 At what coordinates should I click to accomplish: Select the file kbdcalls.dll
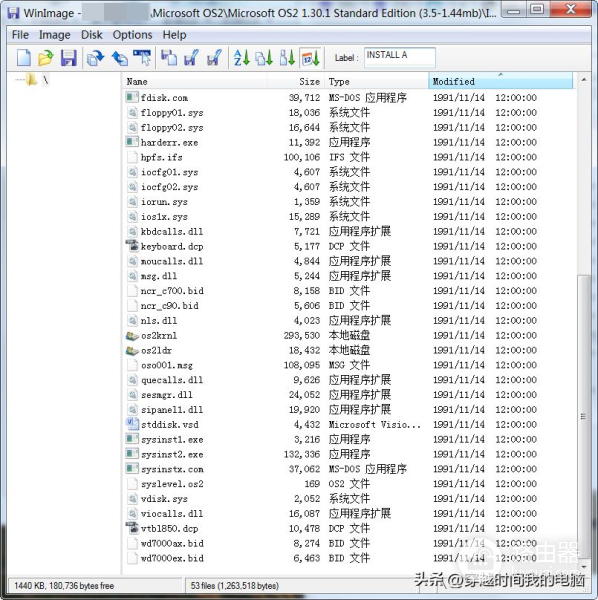point(172,231)
